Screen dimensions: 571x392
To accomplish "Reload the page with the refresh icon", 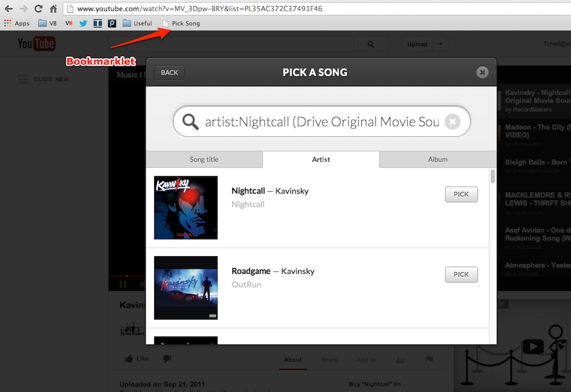I will [38, 9].
